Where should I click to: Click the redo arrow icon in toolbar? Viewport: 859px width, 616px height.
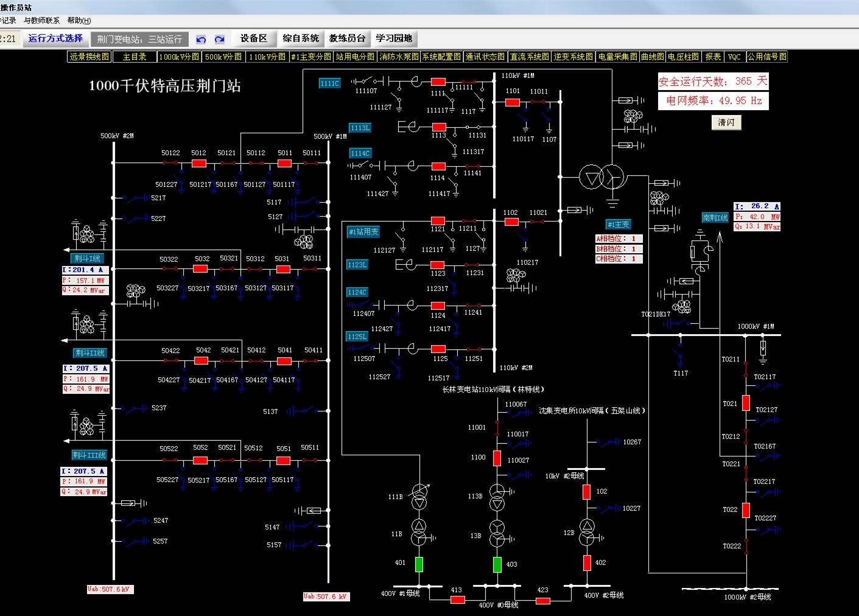(220, 39)
